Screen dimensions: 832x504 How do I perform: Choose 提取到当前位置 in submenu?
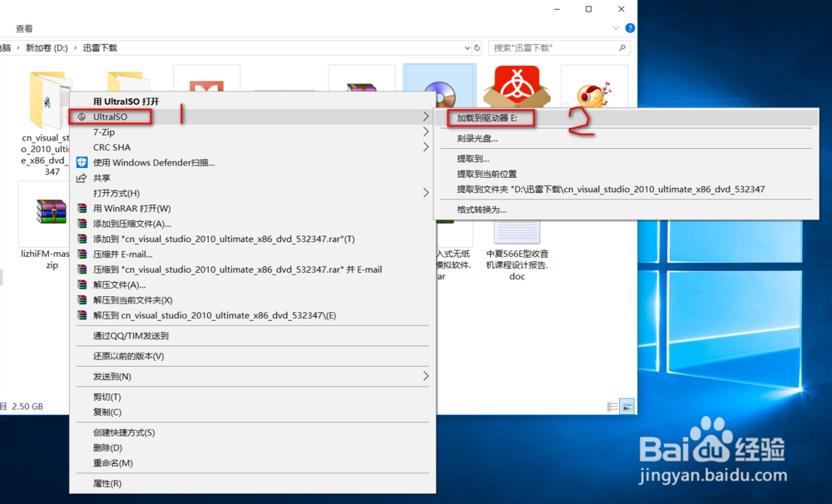click(x=626, y=174)
